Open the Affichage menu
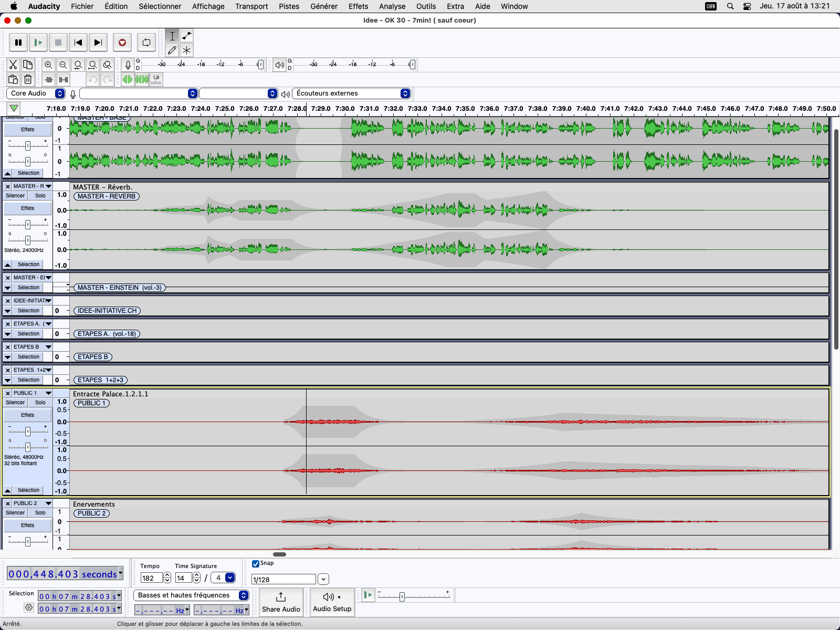 208,6
